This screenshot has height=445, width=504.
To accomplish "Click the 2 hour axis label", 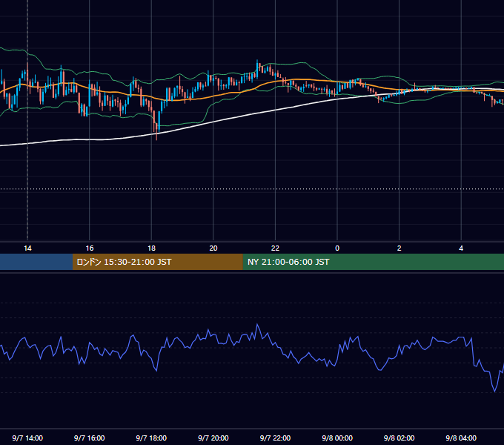I will coord(399,248).
